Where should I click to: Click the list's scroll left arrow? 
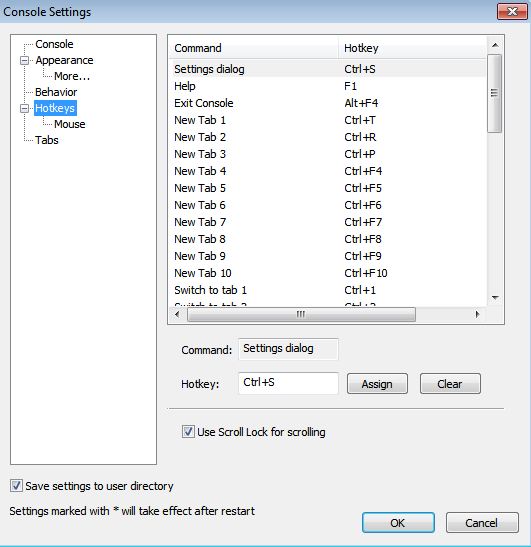coord(177,315)
